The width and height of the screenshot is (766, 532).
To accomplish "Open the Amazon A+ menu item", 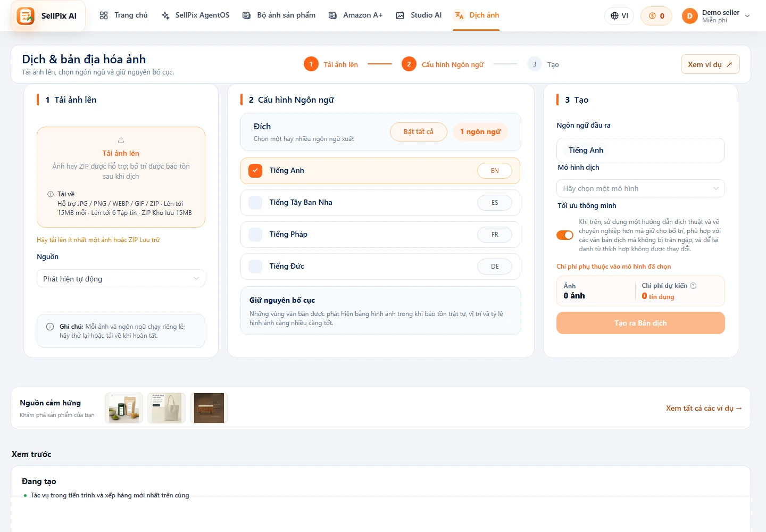I will (355, 15).
